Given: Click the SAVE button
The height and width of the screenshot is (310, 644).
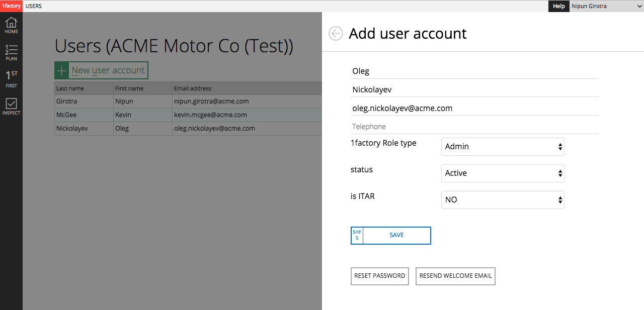Looking at the screenshot, I should 390,235.
